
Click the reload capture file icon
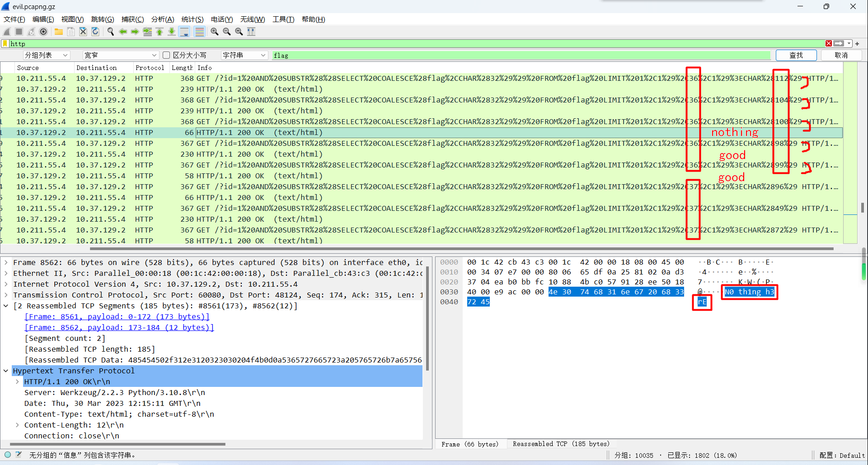[95, 32]
